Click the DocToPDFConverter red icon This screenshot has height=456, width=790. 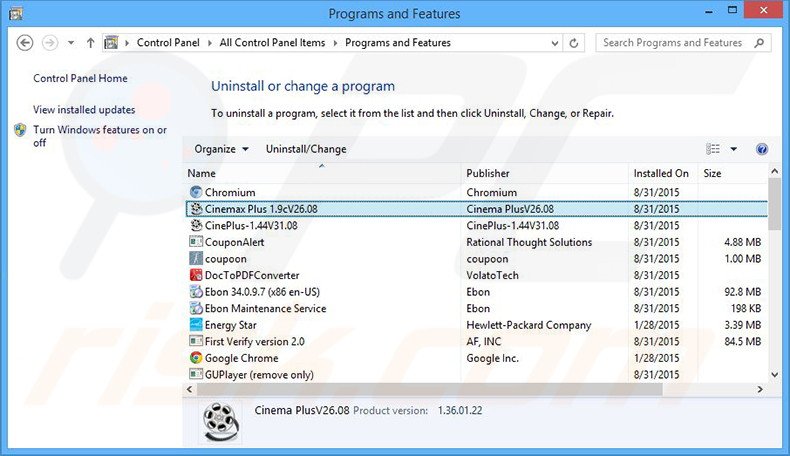(x=196, y=275)
